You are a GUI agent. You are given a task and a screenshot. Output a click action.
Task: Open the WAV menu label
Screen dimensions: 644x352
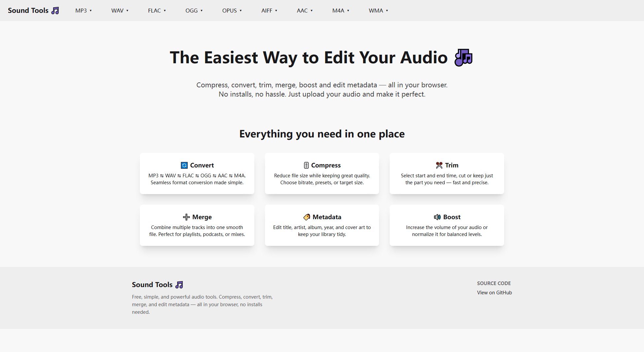117,11
